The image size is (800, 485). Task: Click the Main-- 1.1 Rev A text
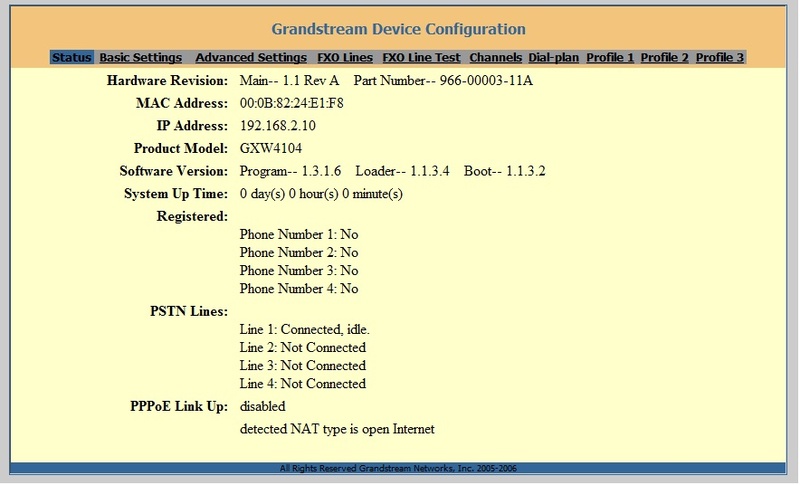pos(289,81)
